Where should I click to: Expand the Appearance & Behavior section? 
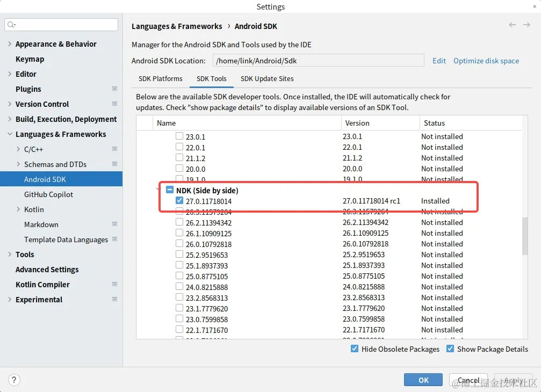click(10, 44)
